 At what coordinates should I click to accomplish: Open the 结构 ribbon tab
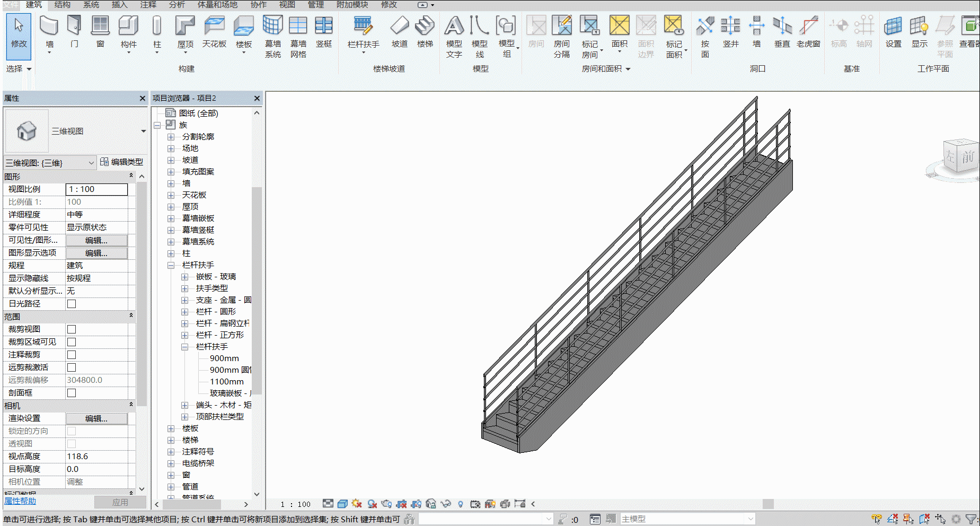[x=63, y=5]
